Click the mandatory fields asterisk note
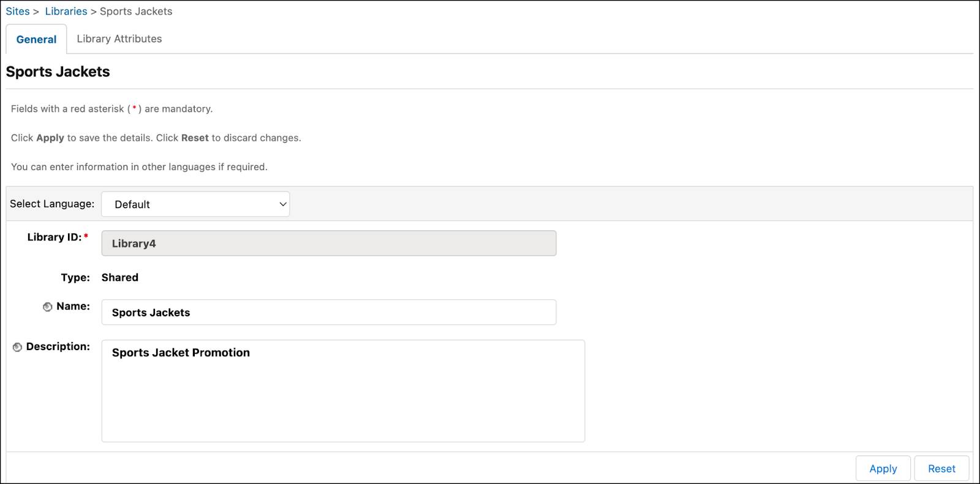Viewport: 980px width, 484px height. (111, 109)
